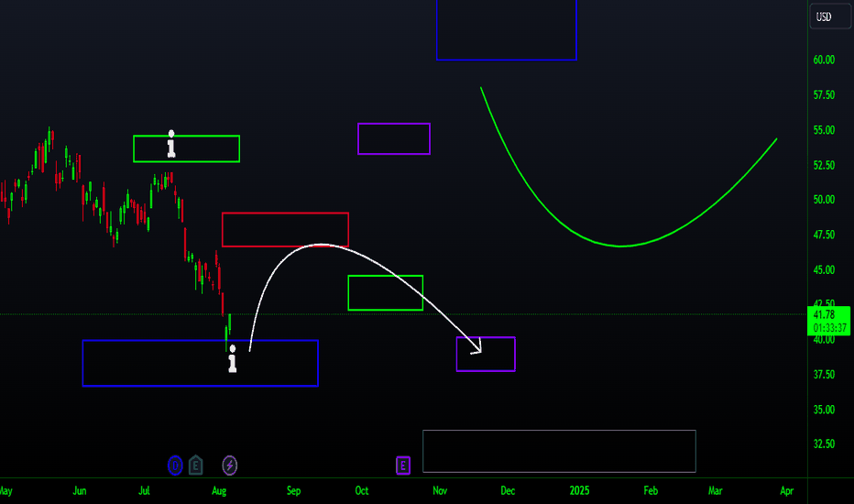The image size is (854, 504).
Task: Click the 57.50 price axis label
Action: 824,94
